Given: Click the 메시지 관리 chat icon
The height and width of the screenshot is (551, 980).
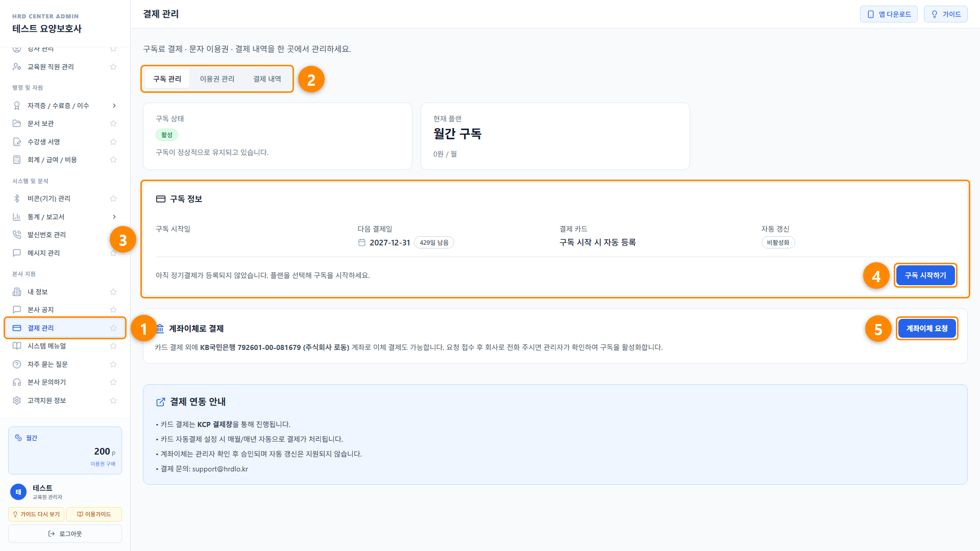Looking at the screenshot, I should click(x=17, y=253).
